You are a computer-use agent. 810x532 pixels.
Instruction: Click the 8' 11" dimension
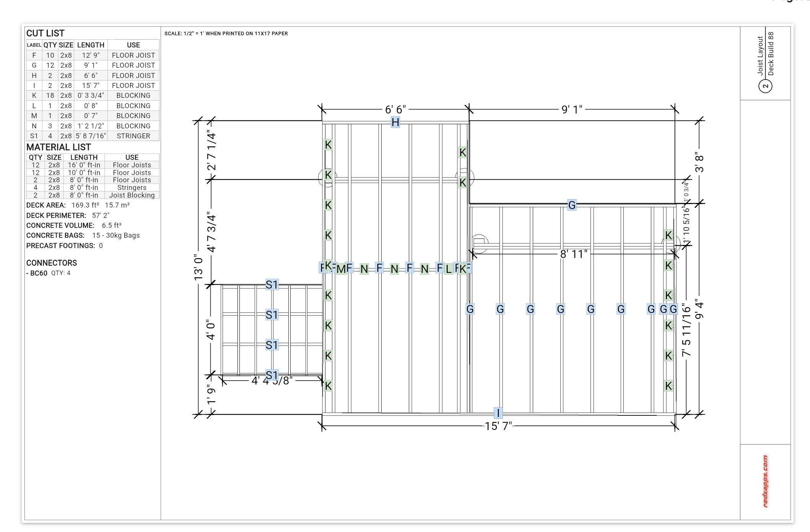coord(574,254)
